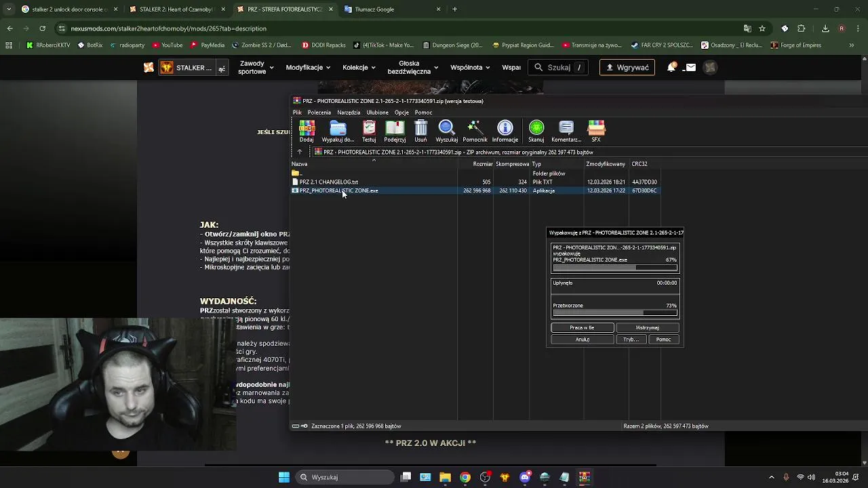Open the Polecenia menu
Viewport: 868px width, 488px height.
pyautogui.click(x=319, y=113)
